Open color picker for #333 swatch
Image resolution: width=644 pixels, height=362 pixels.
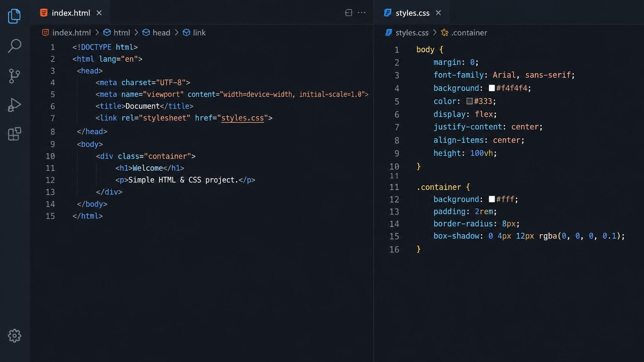click(469, 101)
